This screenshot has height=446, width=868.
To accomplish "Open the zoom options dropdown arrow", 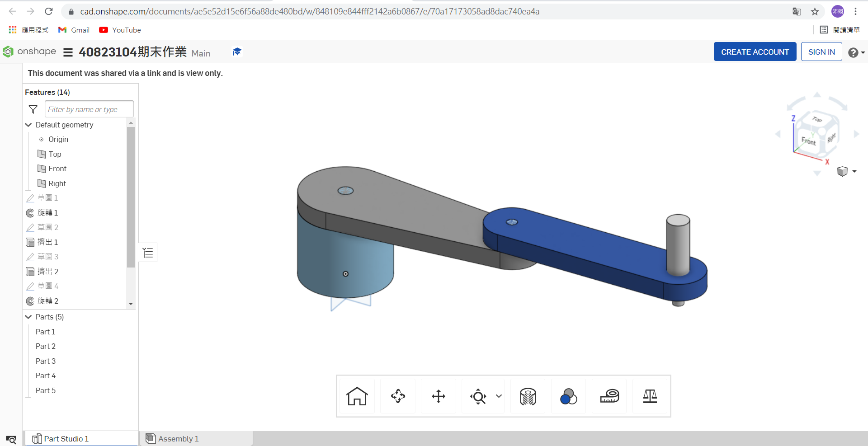I will click(499, 396).
